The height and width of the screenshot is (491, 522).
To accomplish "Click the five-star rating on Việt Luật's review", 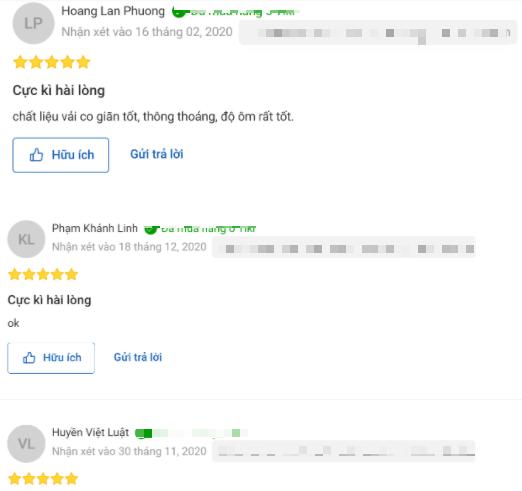I will pyautogui.click(x=43, y=479).
